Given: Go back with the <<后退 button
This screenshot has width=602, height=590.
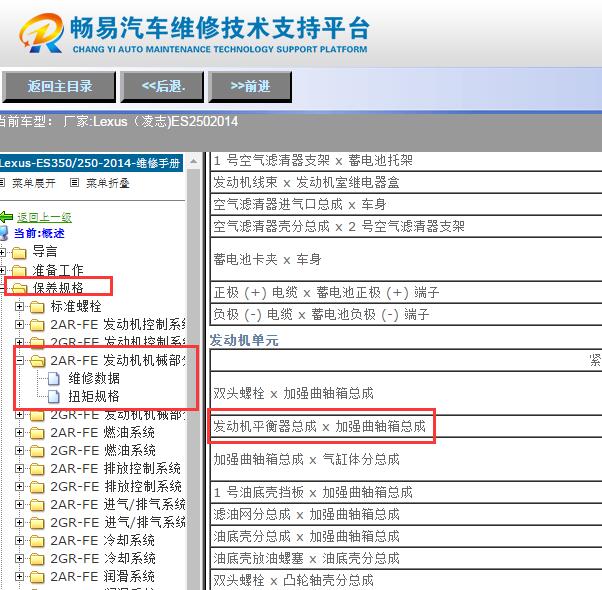Looking at the screenshot, I should click(x=162, y=86).
